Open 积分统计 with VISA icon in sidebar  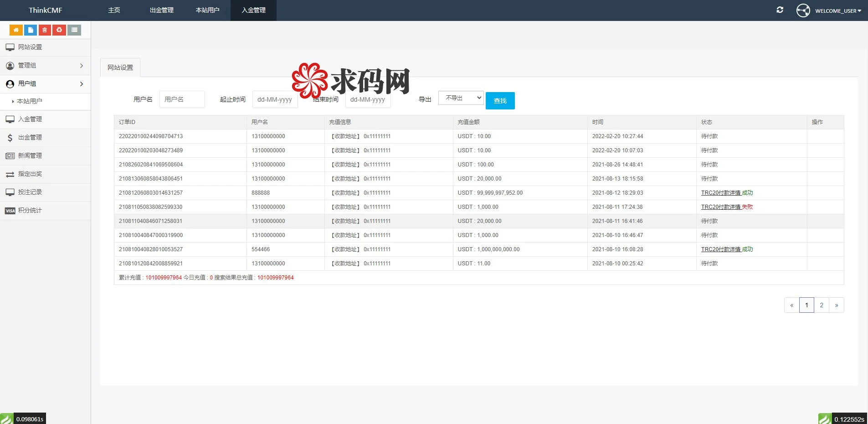coord(30,210)
